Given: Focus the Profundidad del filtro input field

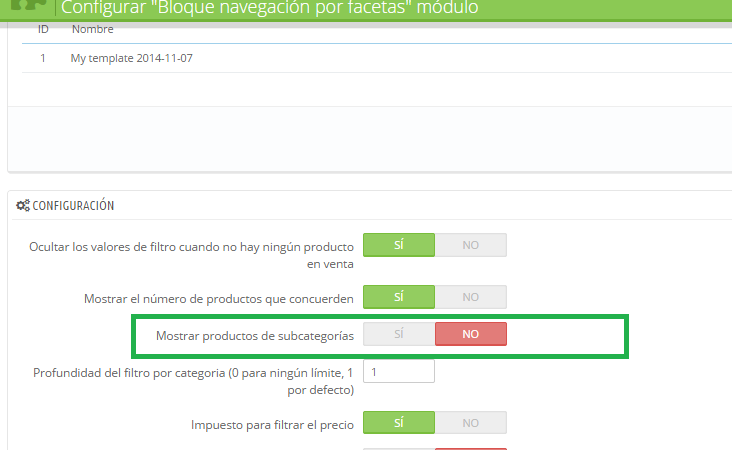Looking at the screenshot, I should pos(398,371).
